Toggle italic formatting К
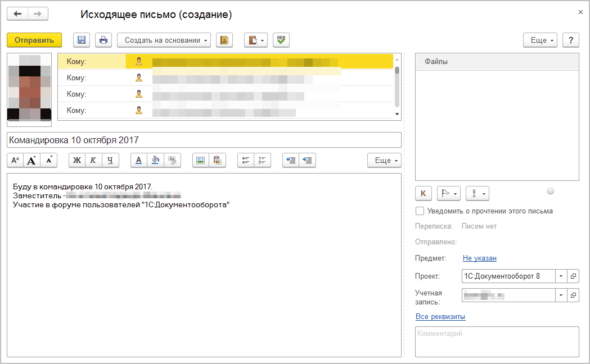The image size is (590, 364). click(x=93, y=161)
